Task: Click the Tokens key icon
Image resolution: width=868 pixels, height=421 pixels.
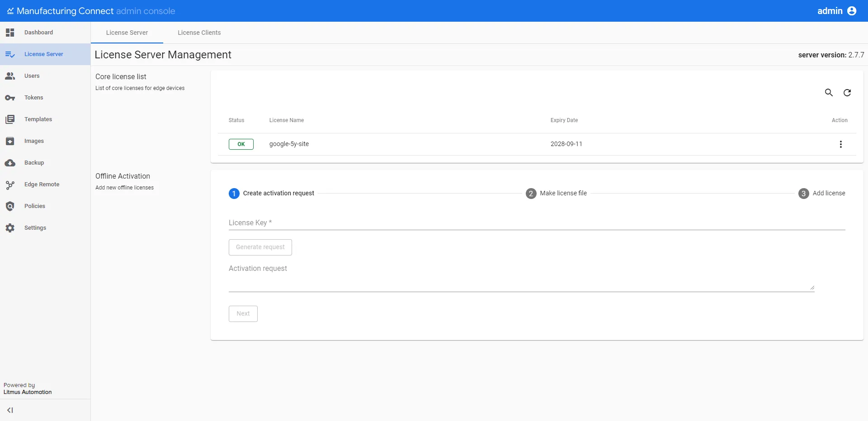Action: tap(10, 98)
